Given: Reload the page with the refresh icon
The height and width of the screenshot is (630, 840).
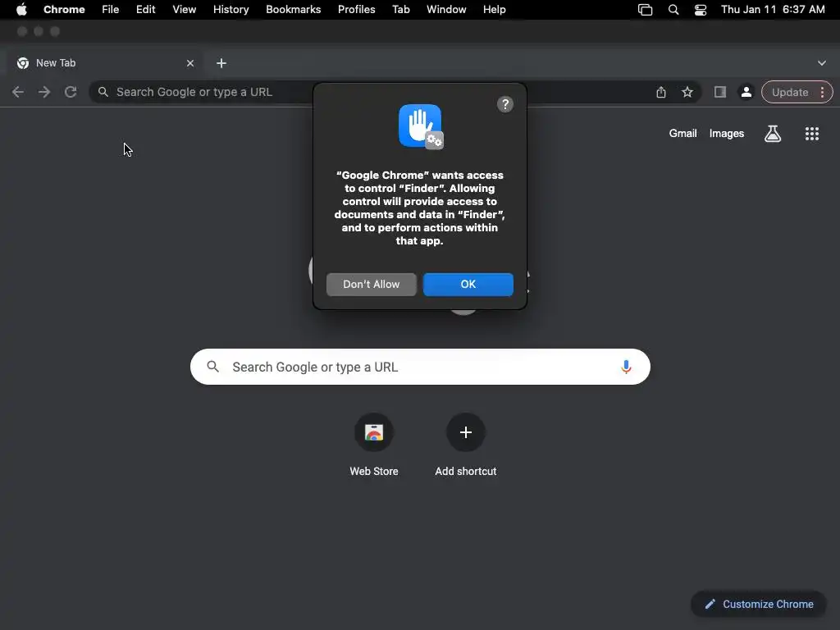Looking at the screenshot, I should (x=71, y=92).
